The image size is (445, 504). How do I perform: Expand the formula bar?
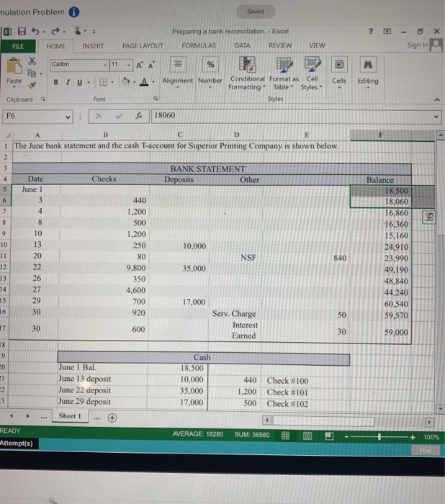point(436,117)
